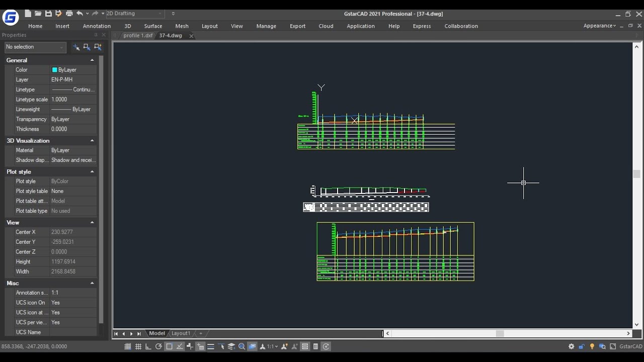The width and height of the screenshot is (644, 362).
Task: Click the lightbulb icon in status bar
Action: coord(592,346)
